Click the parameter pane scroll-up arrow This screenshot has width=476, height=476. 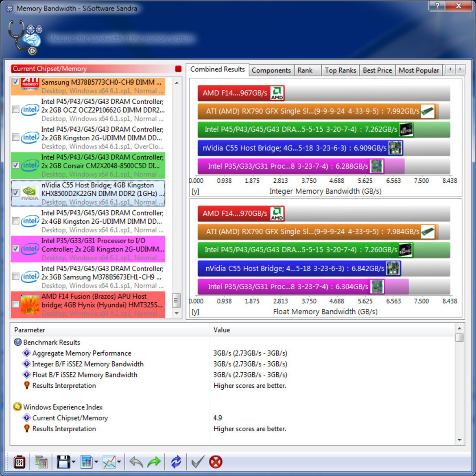pyautogui.click(x=459, y=328)
